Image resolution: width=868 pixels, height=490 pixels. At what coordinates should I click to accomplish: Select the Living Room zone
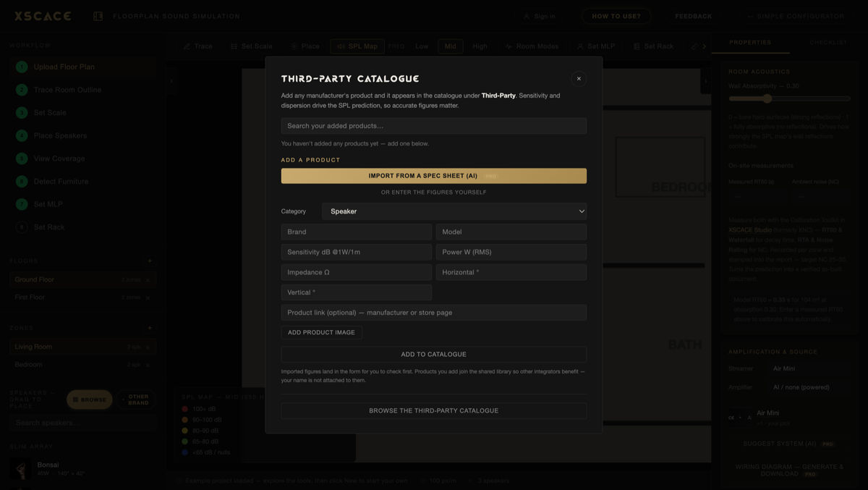82,347
